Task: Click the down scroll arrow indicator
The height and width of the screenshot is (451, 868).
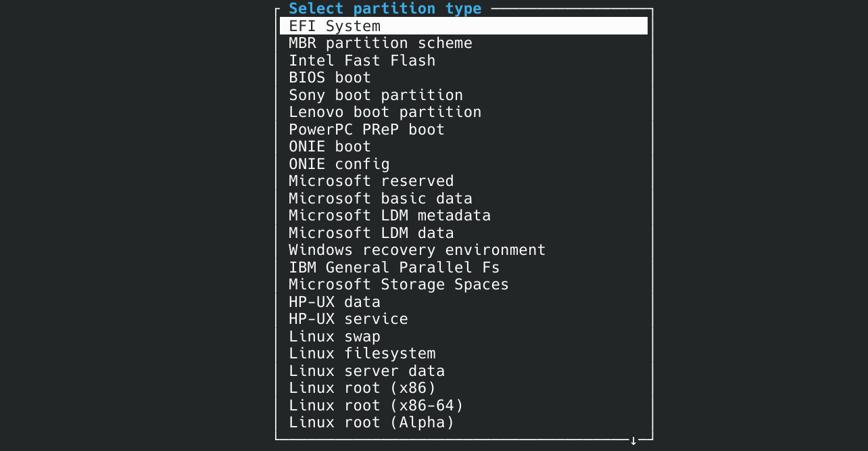Action: click(633, 440)
